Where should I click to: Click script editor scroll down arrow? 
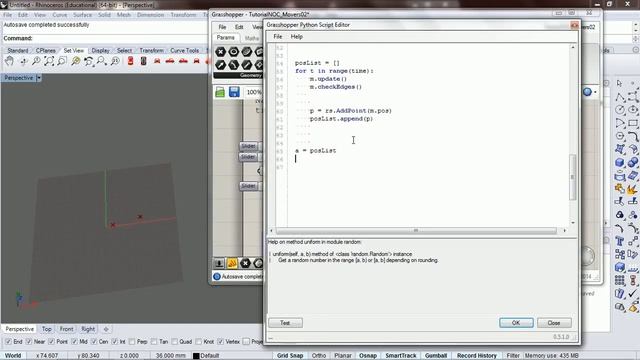(573, 223)
